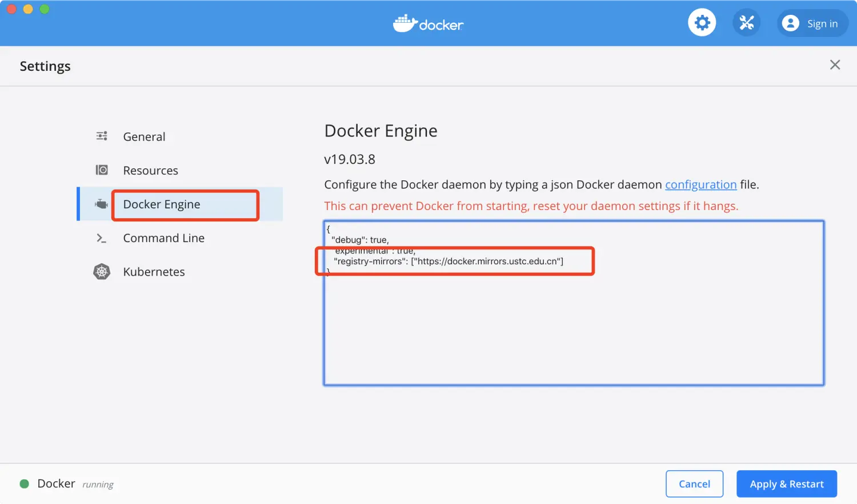
Task: Click the Command Line prompt icon
Action: tap(102, 238)
